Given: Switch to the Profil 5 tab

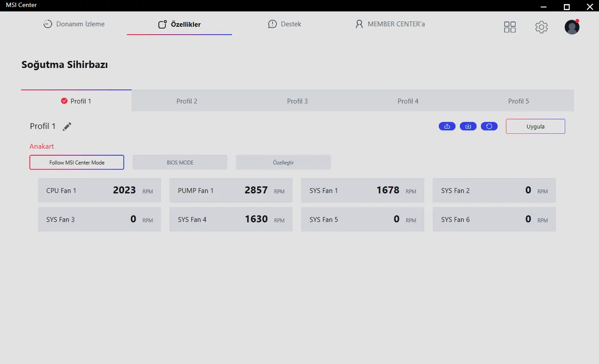Looking at the screenshot, I should point(519,101).
